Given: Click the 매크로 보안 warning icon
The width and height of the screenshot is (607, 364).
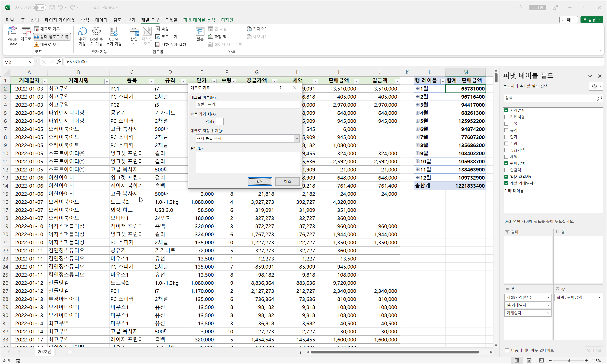Looking at the screenshot, I should click(x=36, y=44).
